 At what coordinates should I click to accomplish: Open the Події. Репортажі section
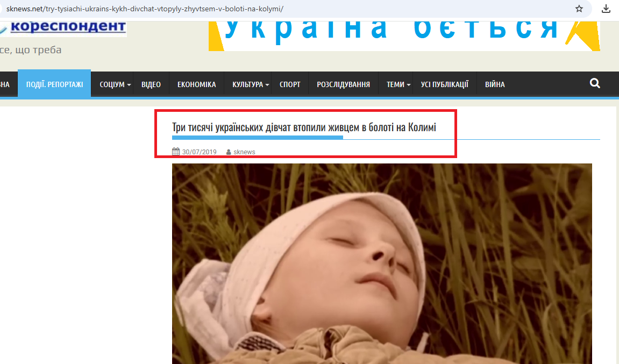54,84
